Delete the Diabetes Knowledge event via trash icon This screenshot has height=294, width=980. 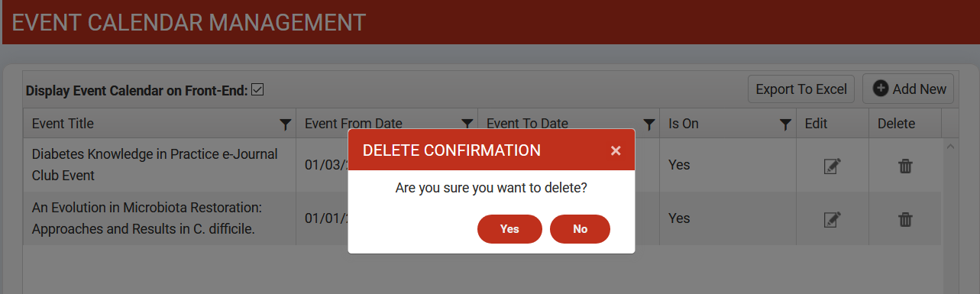click(x=905, y=166)
